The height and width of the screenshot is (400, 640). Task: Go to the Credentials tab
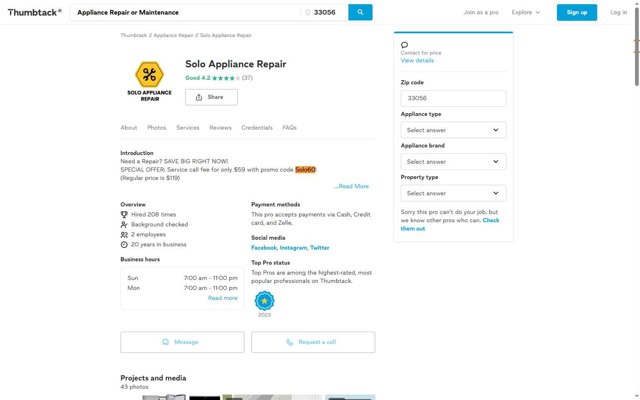[x=257, y=128]
